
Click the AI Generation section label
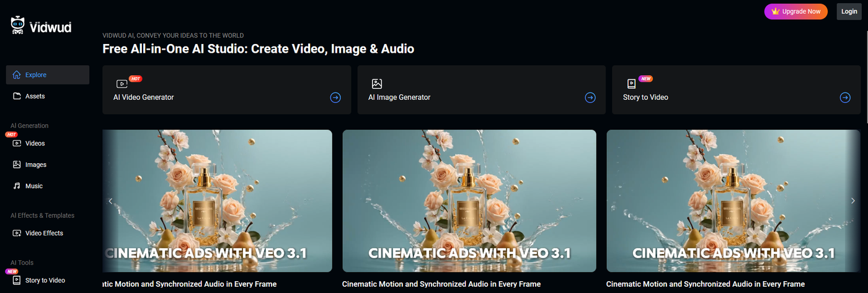[29, 125]
